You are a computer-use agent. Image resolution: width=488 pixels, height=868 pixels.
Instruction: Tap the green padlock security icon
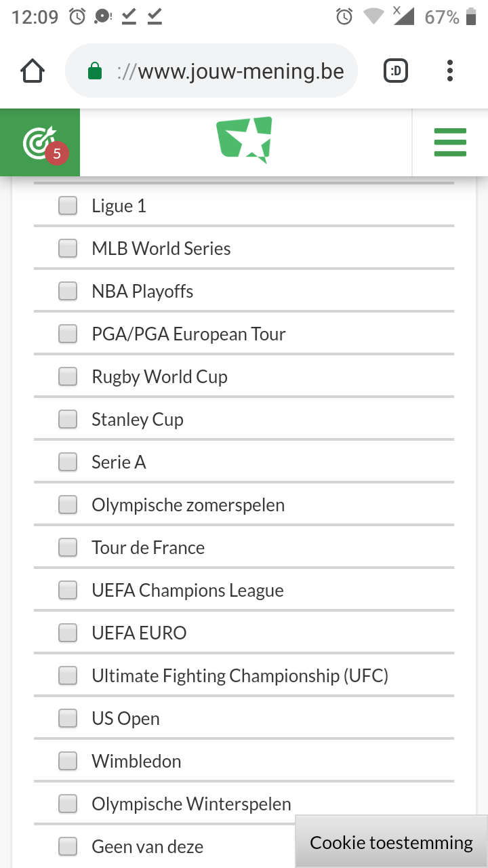pyautogui.click(x=95, y=71)
